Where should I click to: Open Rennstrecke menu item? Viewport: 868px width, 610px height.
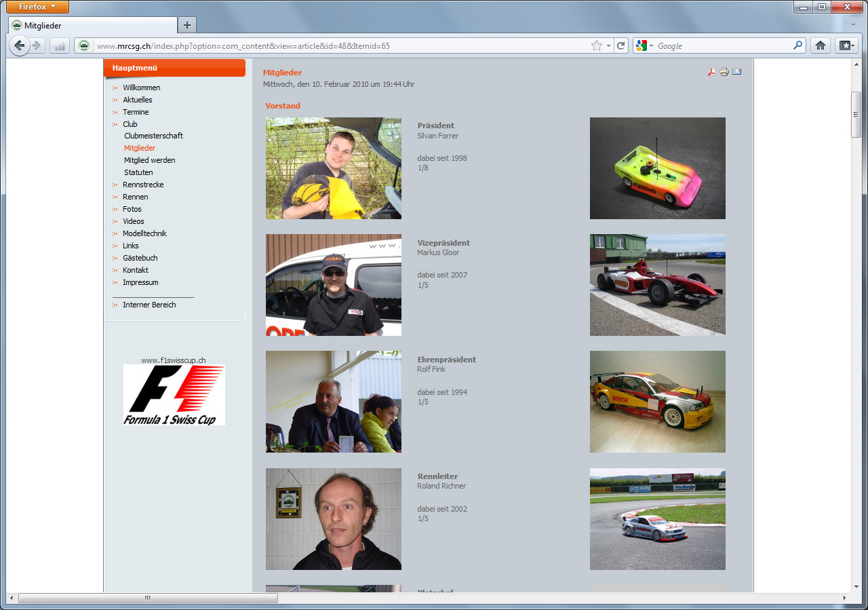click(x=143, y=185)
